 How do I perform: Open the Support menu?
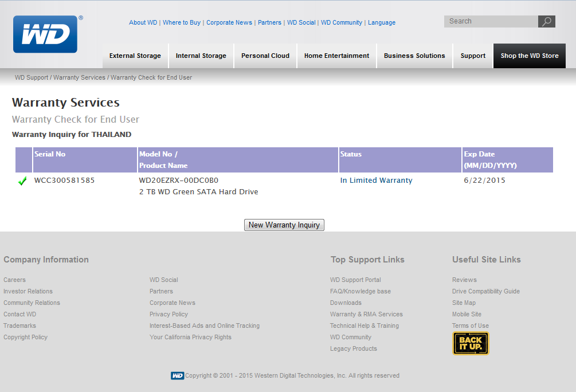click(x=473, y=56)
